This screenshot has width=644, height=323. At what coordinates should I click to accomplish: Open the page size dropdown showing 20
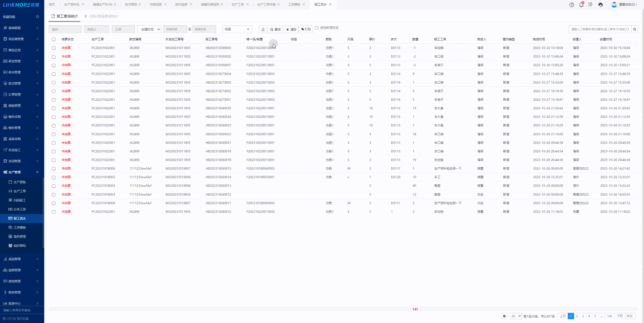(x=515, y=316)
